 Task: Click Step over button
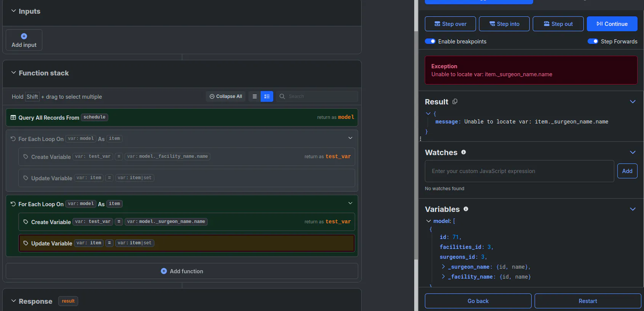click(x=450, y=24)
